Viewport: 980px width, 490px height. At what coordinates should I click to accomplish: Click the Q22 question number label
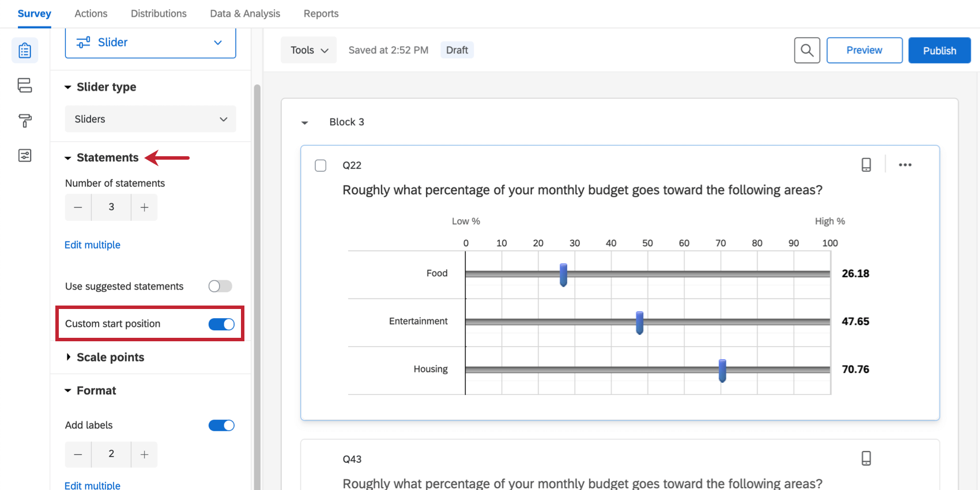pos(352,165)
